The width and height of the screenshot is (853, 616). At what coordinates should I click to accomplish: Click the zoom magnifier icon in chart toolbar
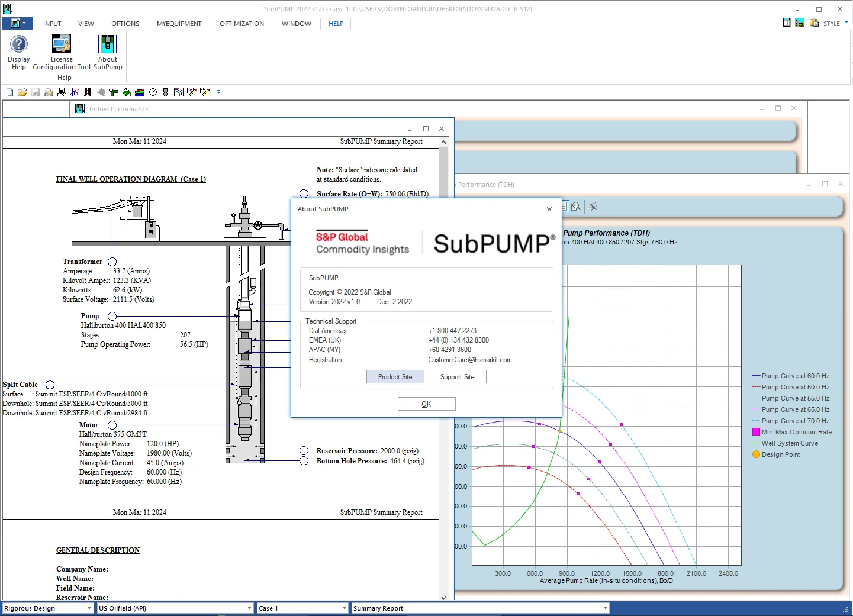(x=576, y=207)
